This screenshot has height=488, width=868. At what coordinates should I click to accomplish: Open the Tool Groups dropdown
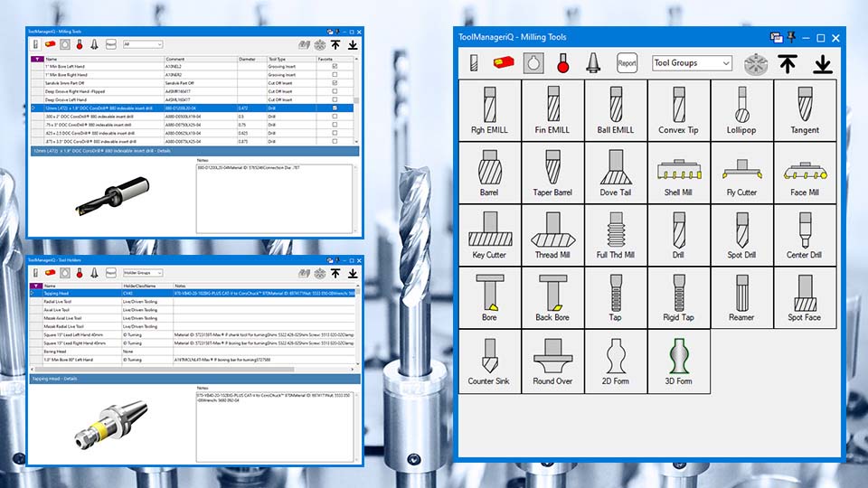(692, 63)
